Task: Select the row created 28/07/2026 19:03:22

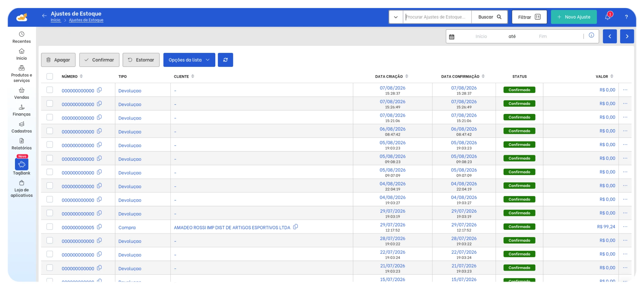Action: coord(50,240)
